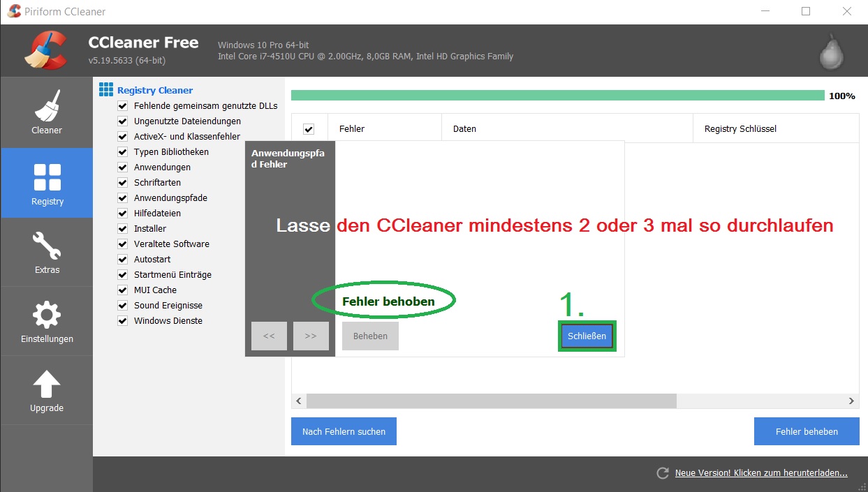Click the Registry Cleaner heading

tap(155, 90)
